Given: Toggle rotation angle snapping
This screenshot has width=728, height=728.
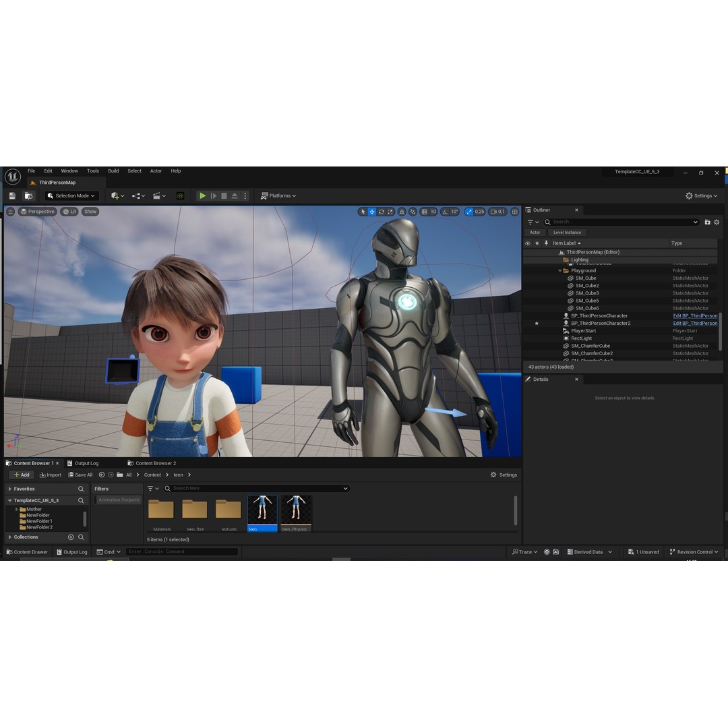Looking at the screenshot, I should (x=445, y=212).
